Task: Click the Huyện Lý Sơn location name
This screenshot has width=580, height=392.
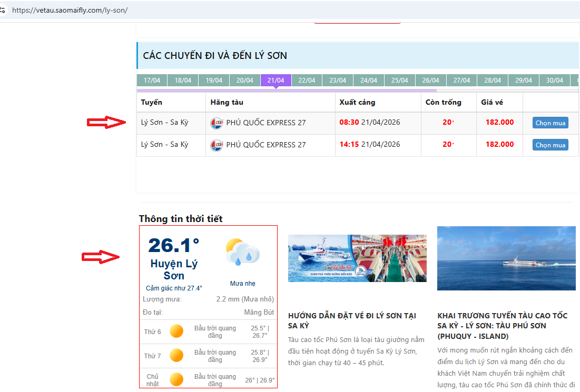Action: (174, 269)
